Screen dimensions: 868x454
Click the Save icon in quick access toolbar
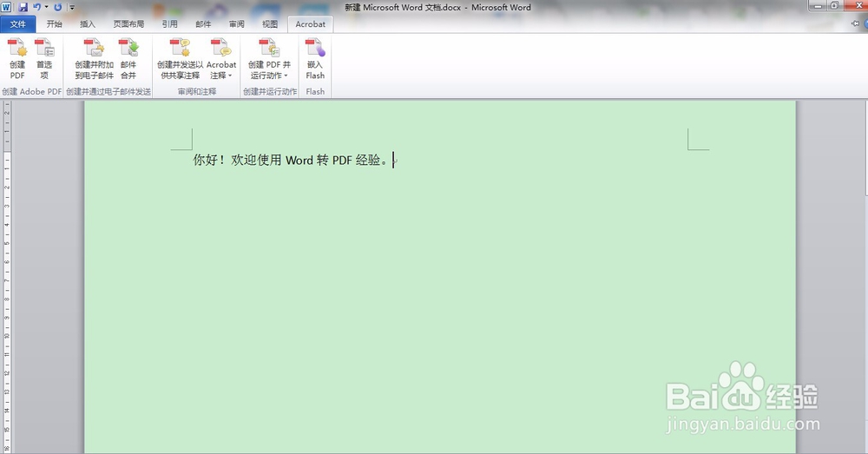pyautogui.click(x=23, y=7)
